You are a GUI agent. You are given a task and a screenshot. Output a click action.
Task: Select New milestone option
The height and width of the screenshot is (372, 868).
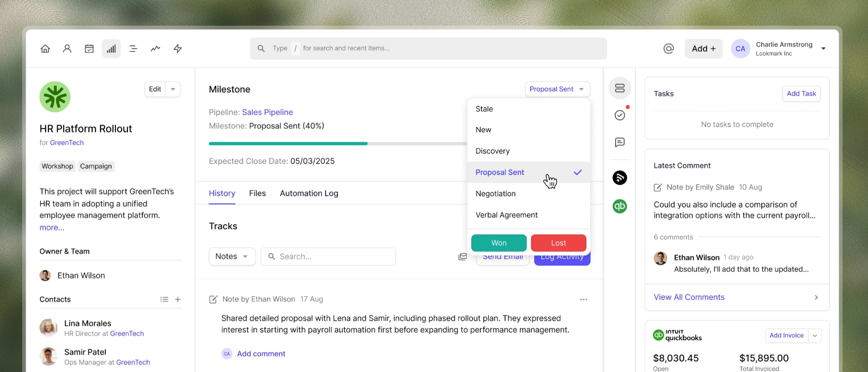pos(529,130)
